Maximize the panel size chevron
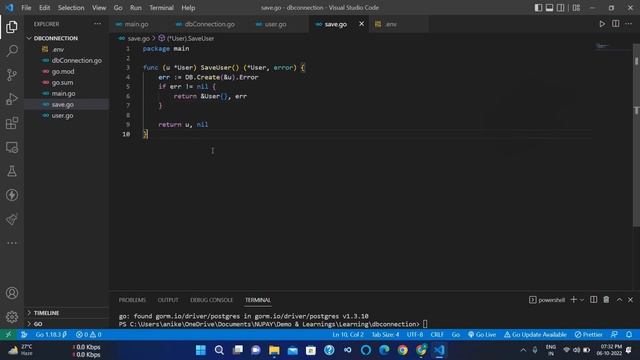640x360 pixels. [619, 300]
